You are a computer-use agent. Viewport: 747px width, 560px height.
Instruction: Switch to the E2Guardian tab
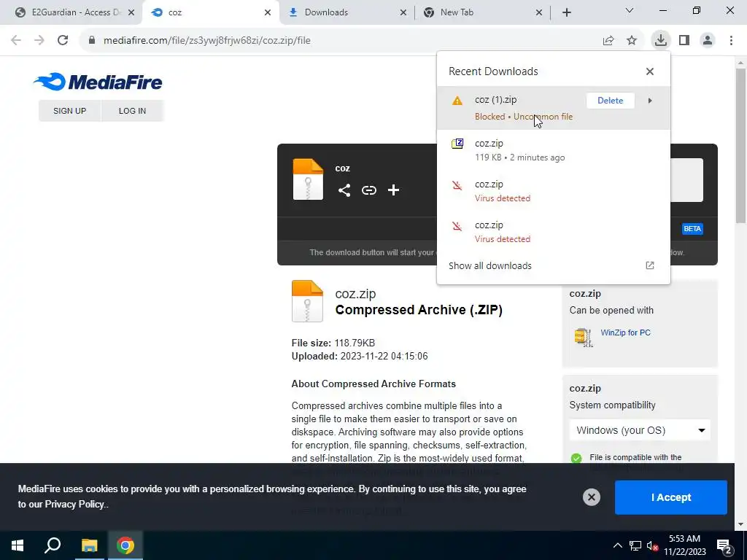tap(69, 12)
